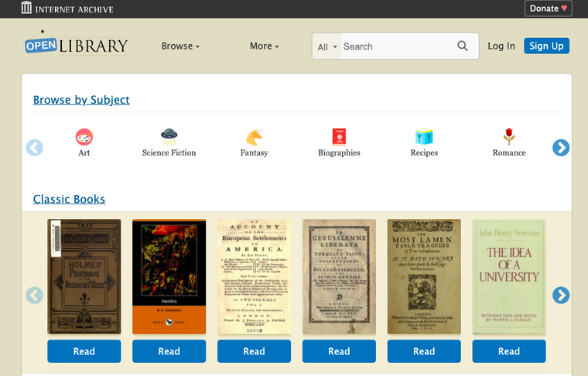Open the Art subject palette icon
This screenshot has width=588, height=376.
pos(84,137)
